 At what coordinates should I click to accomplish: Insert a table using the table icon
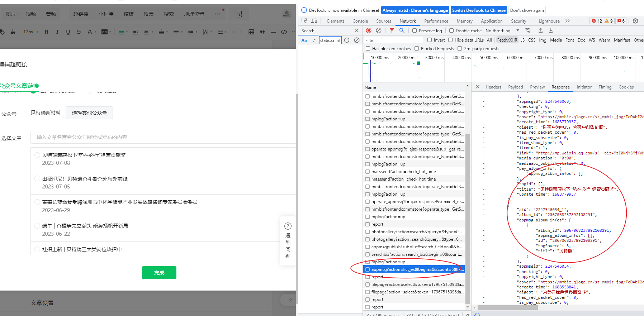251,32
